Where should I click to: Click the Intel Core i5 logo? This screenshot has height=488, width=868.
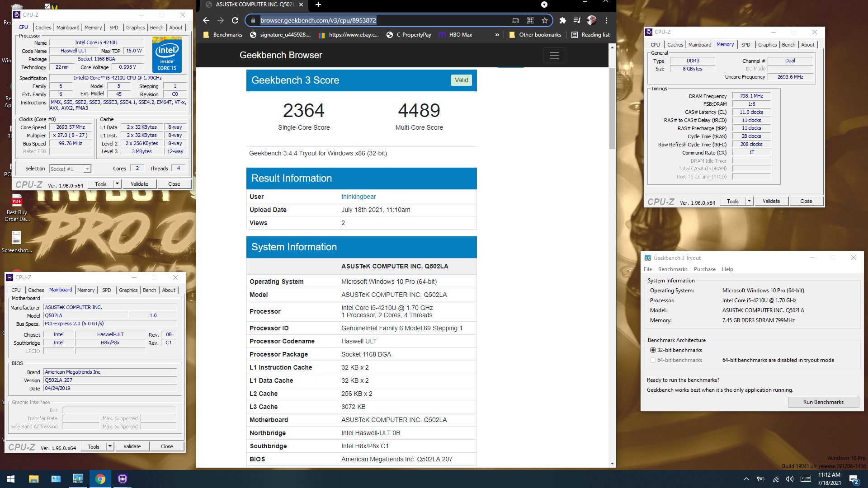(x=167, y=56)
